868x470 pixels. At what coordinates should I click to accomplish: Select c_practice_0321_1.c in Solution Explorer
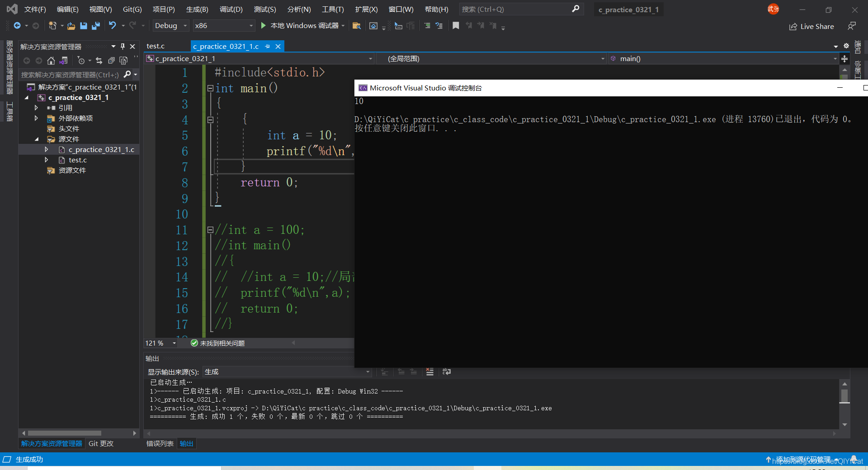[x=101, y=149]
